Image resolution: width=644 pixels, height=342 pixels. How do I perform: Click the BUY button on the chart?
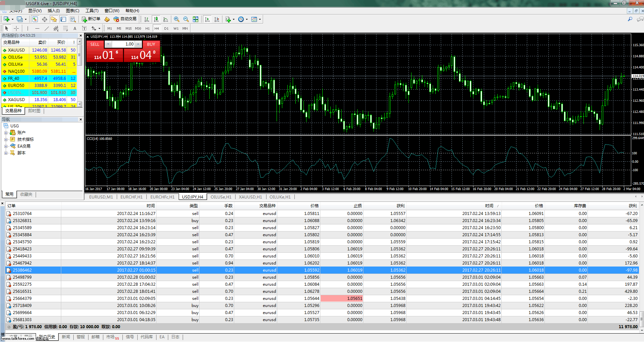pos(151,44)
